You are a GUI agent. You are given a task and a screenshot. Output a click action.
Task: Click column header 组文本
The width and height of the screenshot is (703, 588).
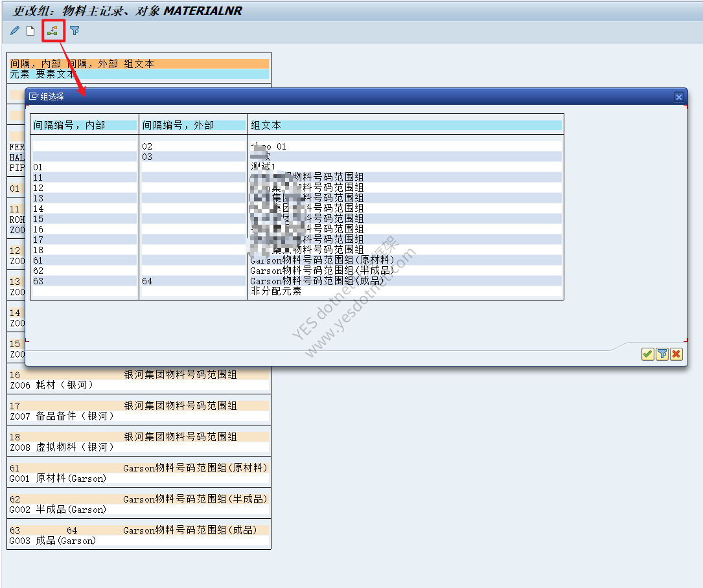(406, 126)
